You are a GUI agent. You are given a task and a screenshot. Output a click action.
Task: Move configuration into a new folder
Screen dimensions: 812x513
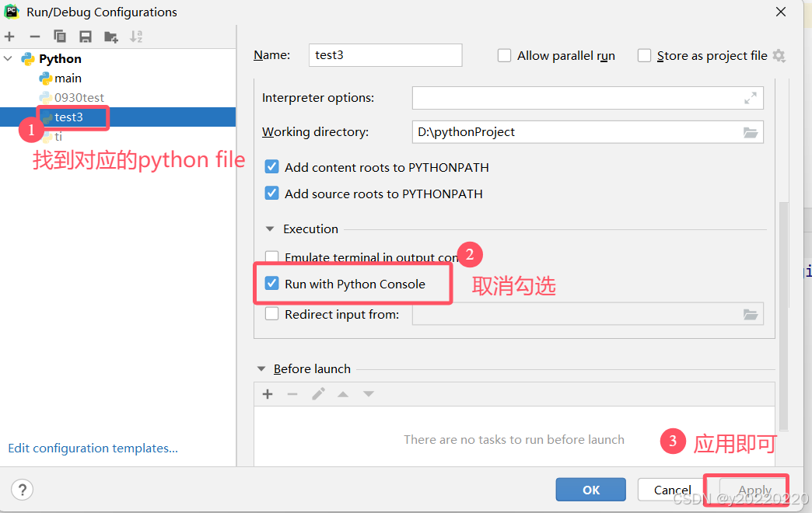110,37
